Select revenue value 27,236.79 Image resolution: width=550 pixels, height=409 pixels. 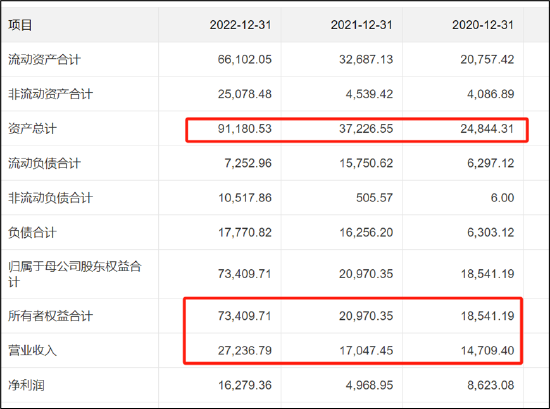(x=244, y=350)
